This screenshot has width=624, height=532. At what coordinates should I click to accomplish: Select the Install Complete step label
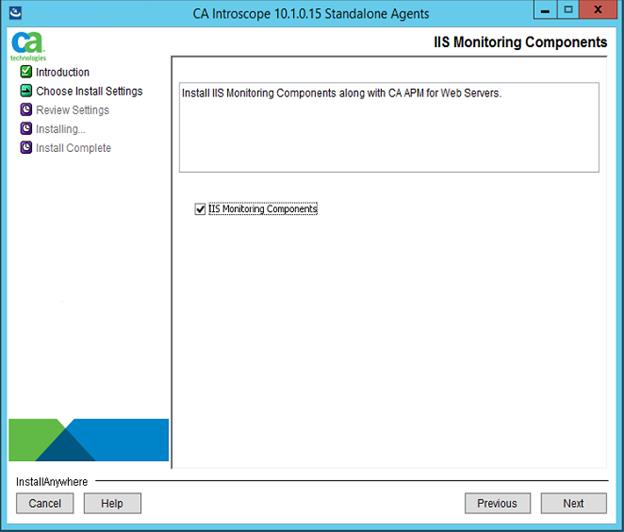[x=73, y=148]
